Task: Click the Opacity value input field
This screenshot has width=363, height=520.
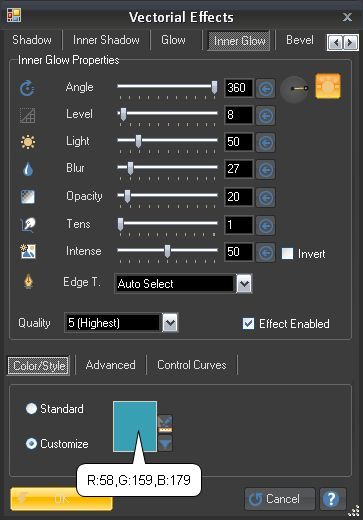Action: pyautogui.click(x=239, y=197)
